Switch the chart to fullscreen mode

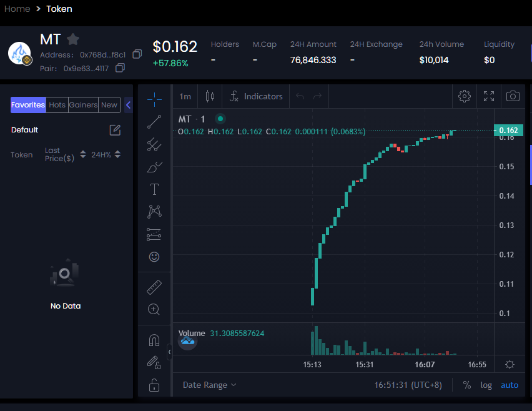pos(489,96)
